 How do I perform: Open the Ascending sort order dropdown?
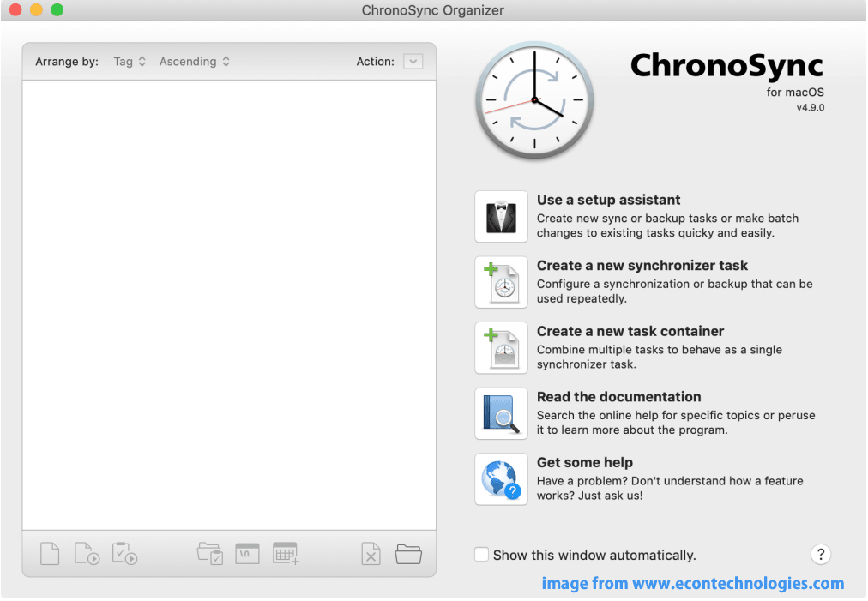pyautogui.click(x=195, y=62)
